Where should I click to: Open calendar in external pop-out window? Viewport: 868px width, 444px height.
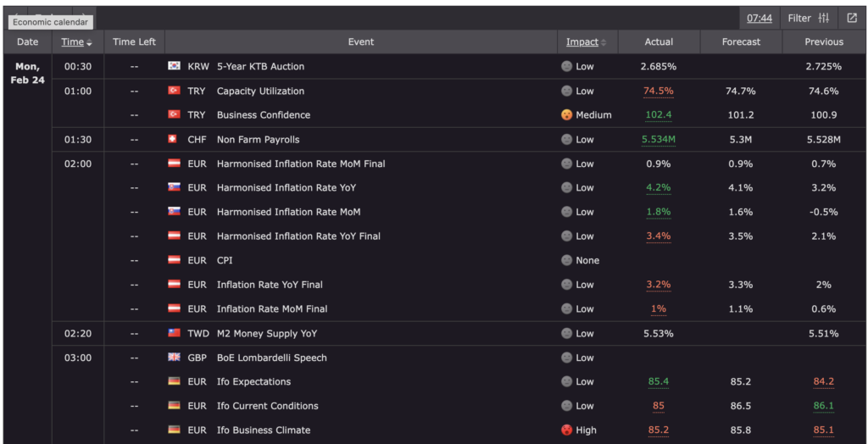coord(851,18)
